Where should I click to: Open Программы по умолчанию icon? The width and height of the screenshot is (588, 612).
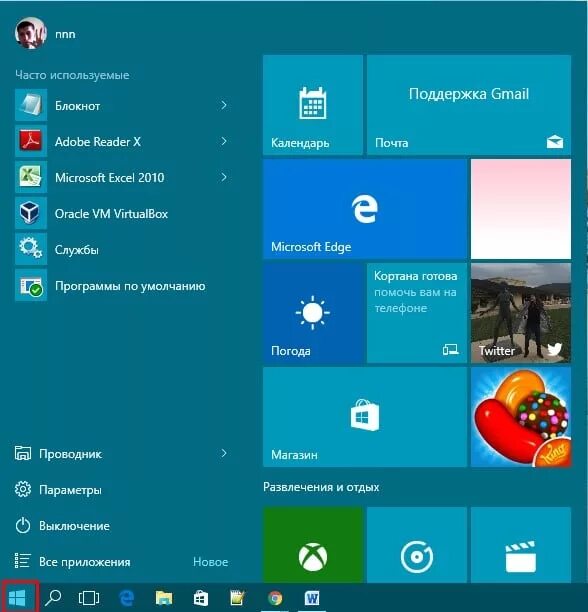tap(31, 285)
